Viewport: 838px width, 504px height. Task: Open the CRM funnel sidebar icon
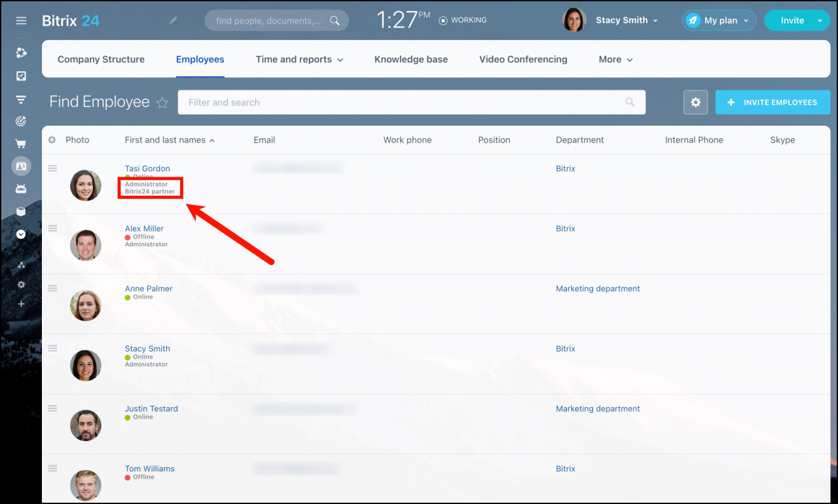point(21,99)
